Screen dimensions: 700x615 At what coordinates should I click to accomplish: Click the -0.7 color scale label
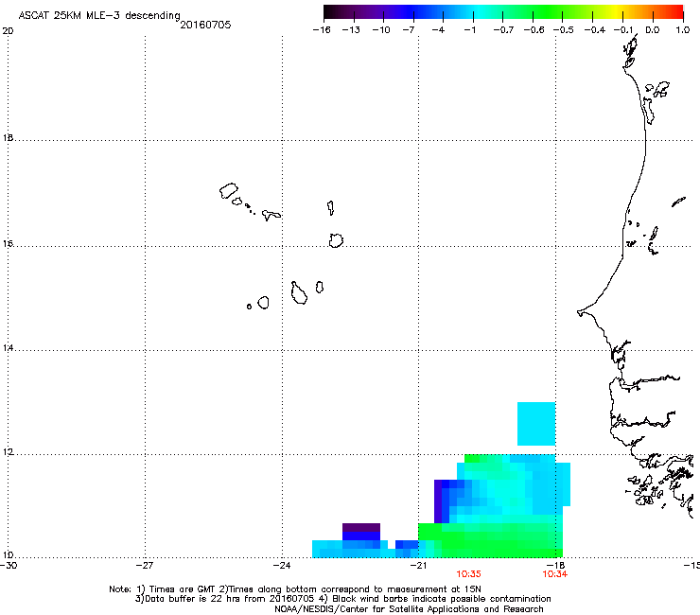(503, 30)
